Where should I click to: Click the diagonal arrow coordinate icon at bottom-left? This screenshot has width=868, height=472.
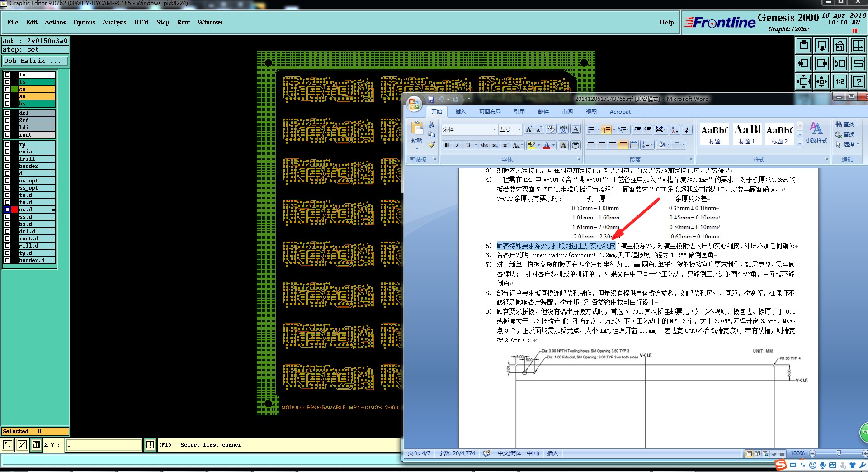tap(8, 445)
